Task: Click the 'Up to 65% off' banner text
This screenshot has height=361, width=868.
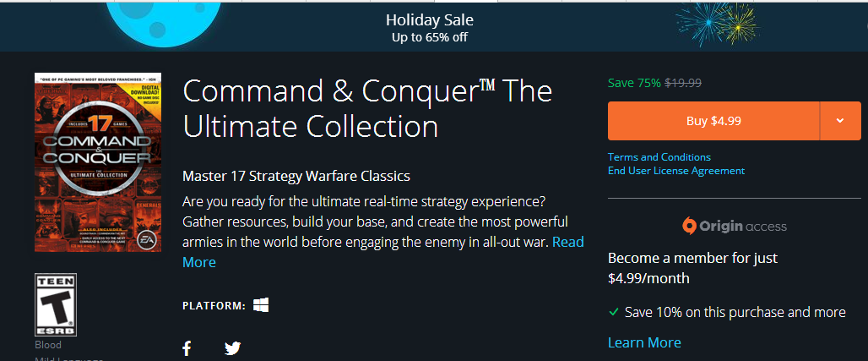Action: click(430, 37)
